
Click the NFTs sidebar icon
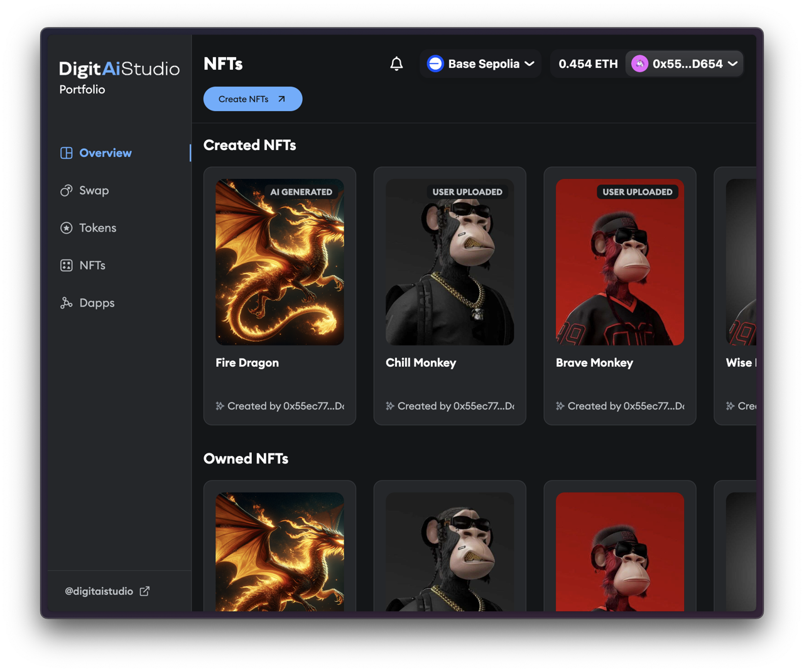pyautogui.click(x=66, y=266)
